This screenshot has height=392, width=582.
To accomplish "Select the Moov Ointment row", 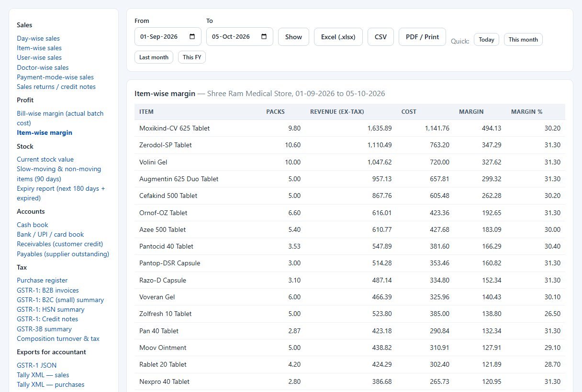I will 350,348.
